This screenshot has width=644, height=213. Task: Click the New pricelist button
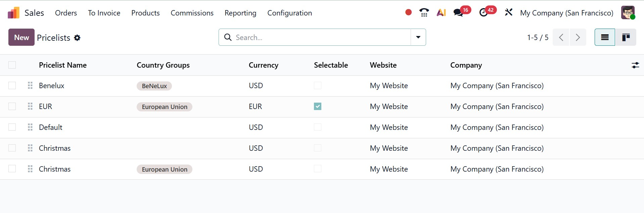tap(21, 37)
